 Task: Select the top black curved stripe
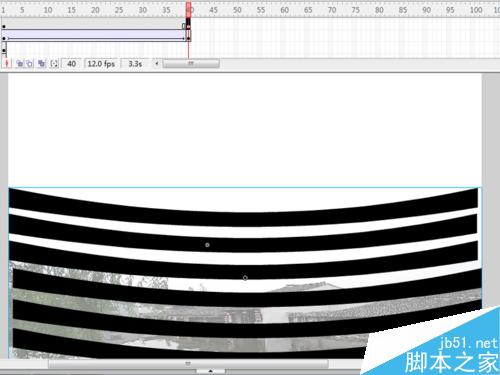243,219
